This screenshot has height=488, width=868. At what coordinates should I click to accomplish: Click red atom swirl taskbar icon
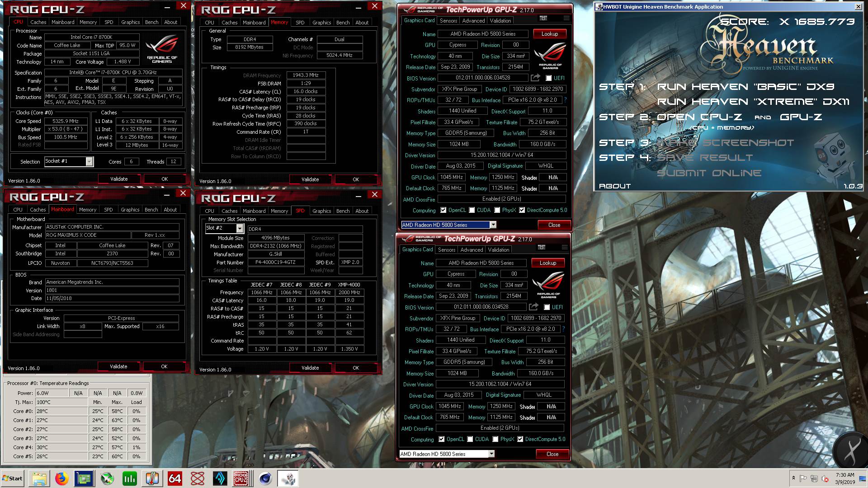[x=198, y=479]
